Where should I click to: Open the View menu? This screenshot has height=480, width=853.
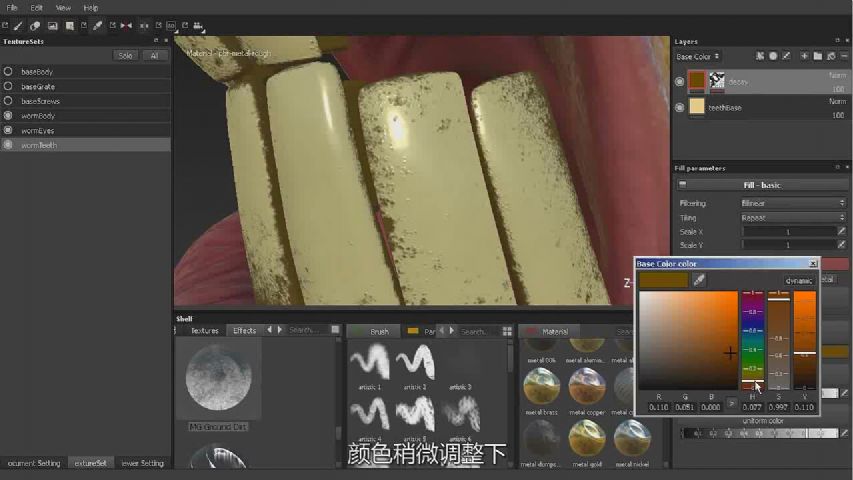(63, 8)
